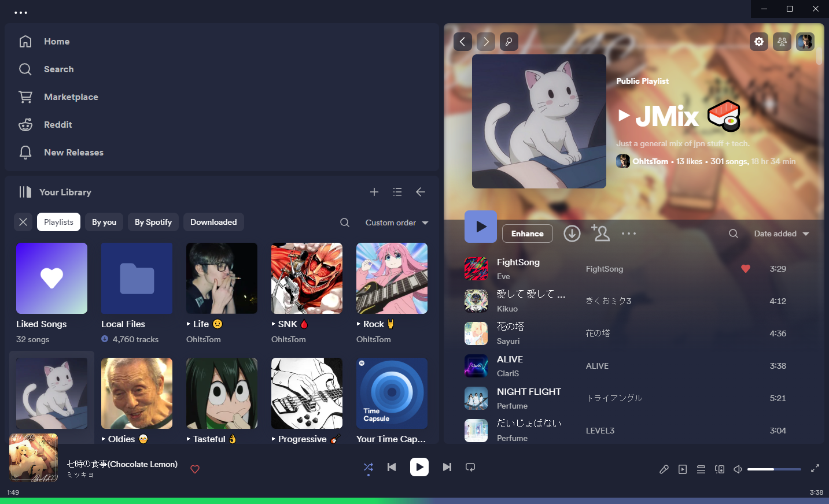Open the Life playlist card

pos(222,294)
